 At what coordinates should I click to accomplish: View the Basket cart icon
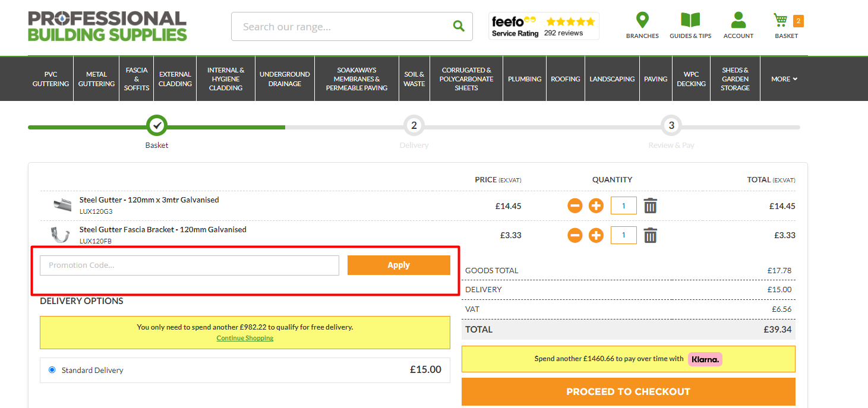tap(782, 20)
